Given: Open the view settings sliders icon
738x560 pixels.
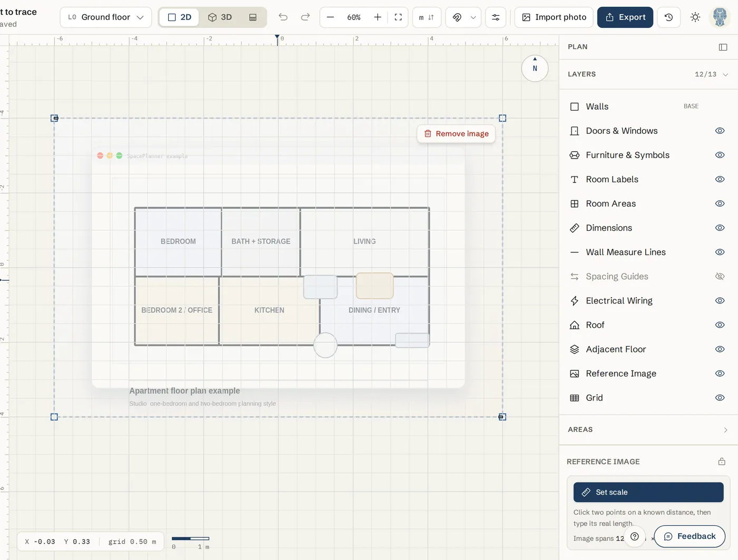Looking at the screenshot, I should pos(496,17).
